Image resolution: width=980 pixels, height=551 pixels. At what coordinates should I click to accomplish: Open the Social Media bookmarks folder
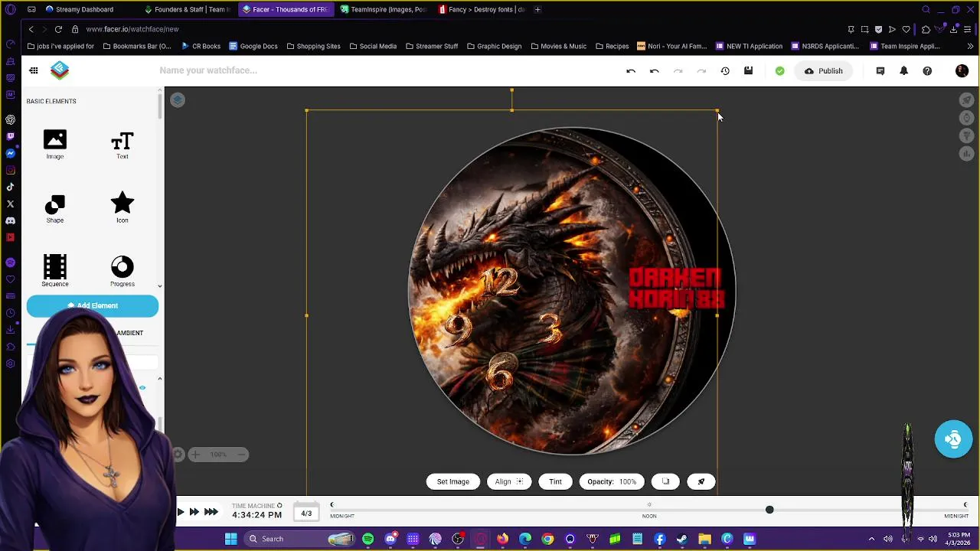(373, 46)
